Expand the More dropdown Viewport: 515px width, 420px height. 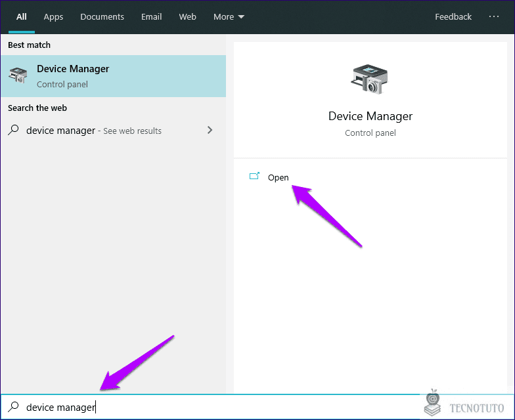229,17
